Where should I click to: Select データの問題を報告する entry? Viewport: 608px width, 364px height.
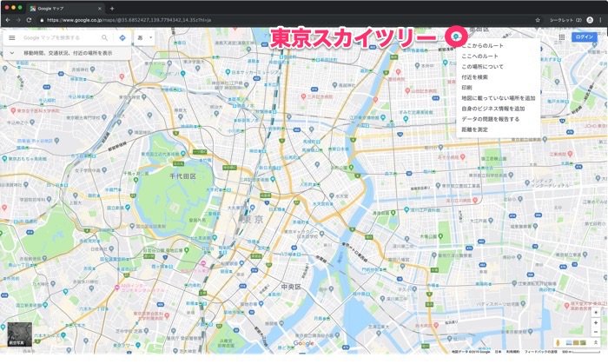[490, 119]
